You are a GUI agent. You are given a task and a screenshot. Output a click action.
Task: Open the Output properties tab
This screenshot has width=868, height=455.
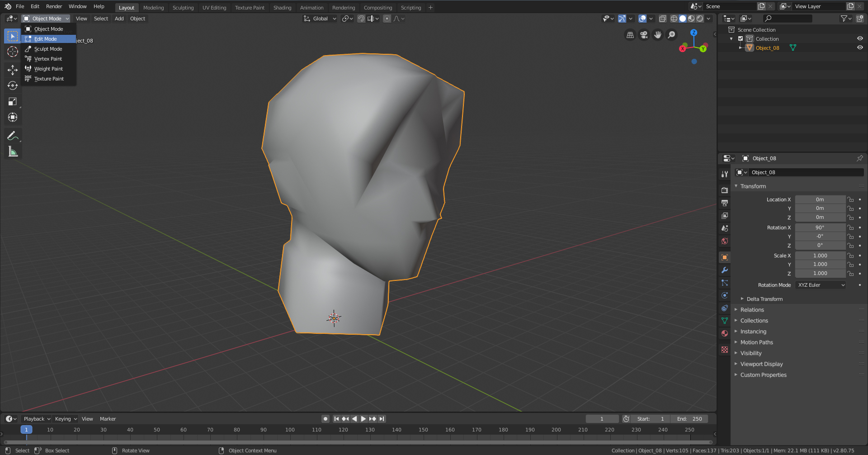pos(725,203)
